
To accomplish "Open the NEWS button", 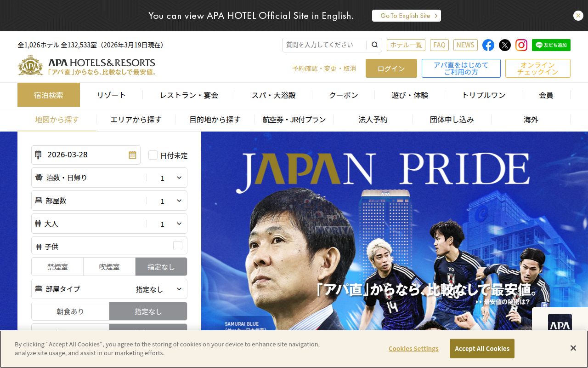I will click(465, 45).
